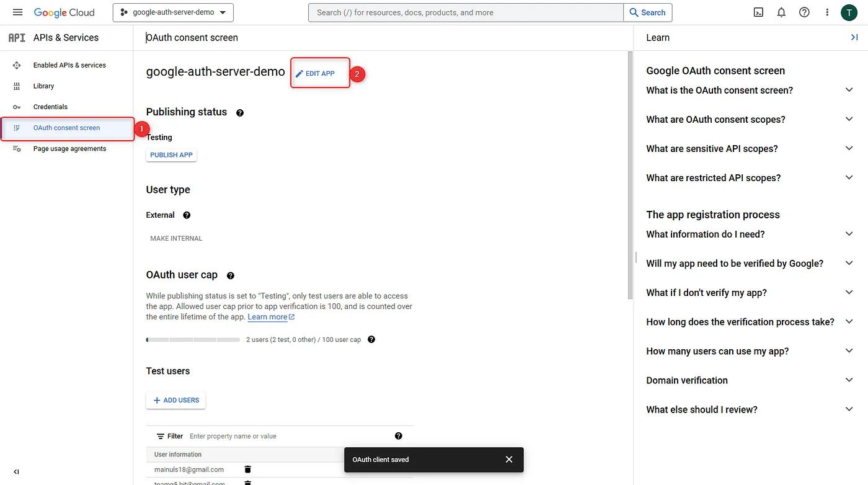Click help icon next to Publishing status
This screenshot has height=485, width=868.
[x=240, y=113]
